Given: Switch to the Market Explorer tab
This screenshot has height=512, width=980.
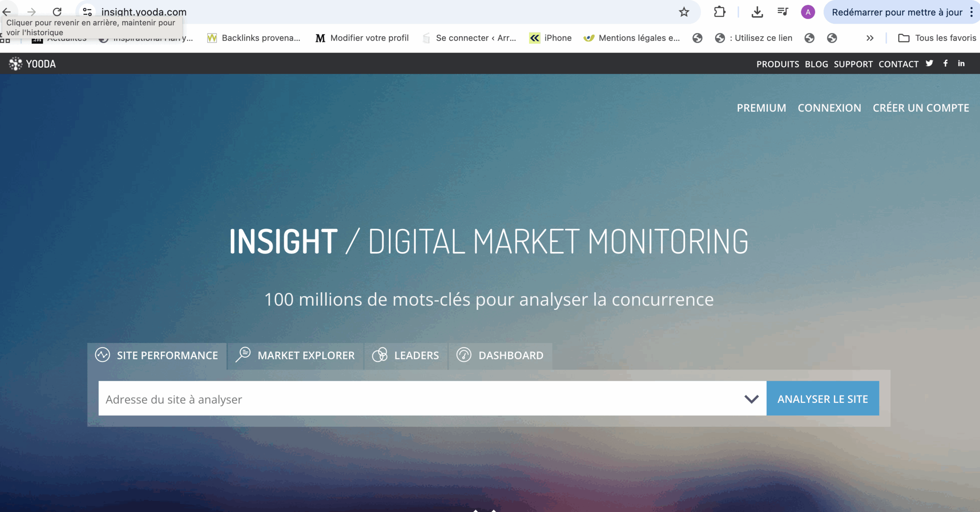Looking at the screenshot, I should pos(295,355).
